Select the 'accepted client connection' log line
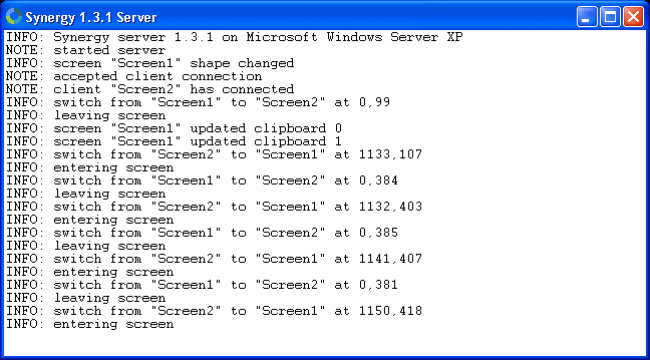Viewport: 650px width, 360px height. [x=134, y=76]
